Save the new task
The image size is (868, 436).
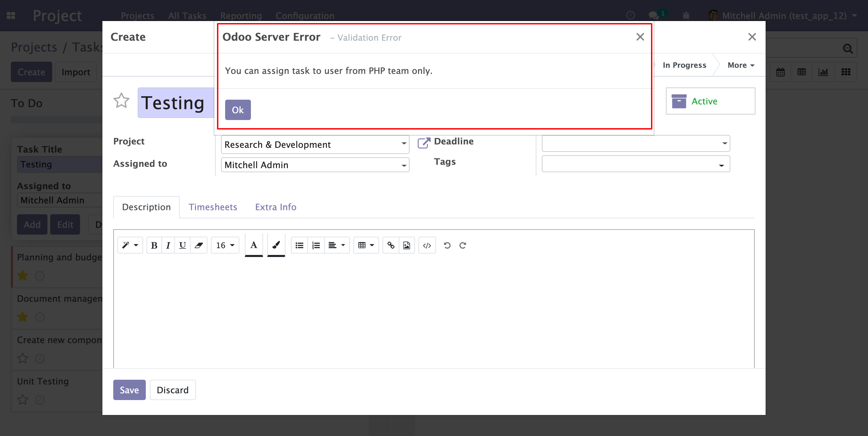click(x=130, y=390)
